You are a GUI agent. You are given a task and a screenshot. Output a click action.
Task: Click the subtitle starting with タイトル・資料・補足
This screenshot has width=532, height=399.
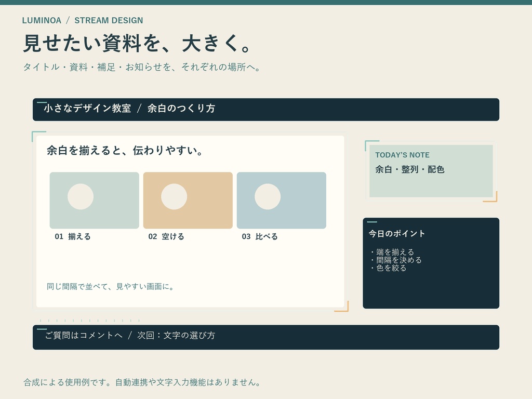tap(142, 67)
